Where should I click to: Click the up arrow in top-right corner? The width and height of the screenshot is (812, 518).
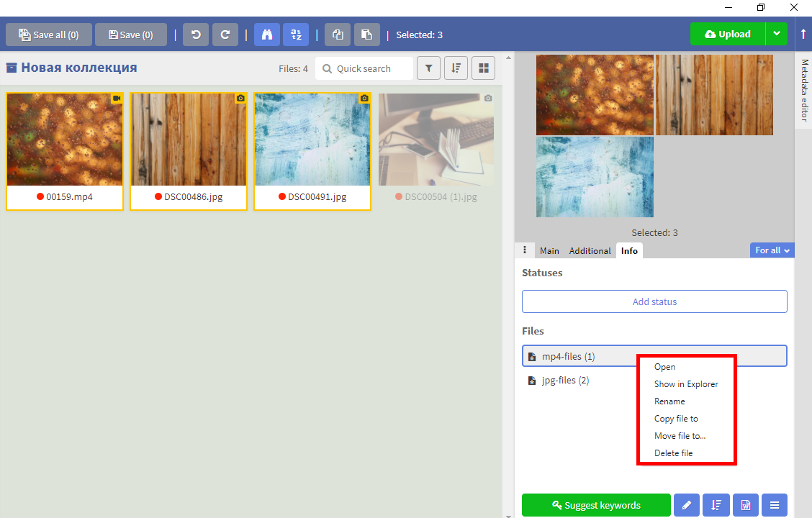click(x=803, y=34)
